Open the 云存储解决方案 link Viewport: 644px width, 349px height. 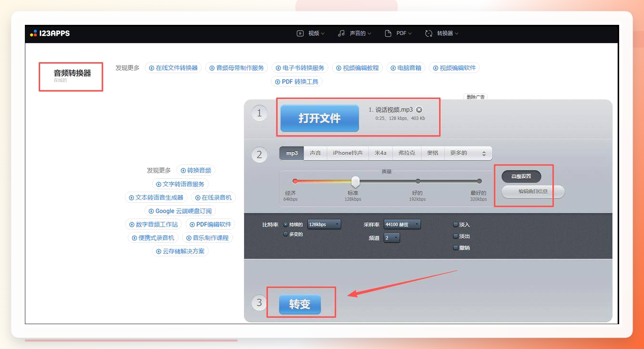[x=180, y=251]
